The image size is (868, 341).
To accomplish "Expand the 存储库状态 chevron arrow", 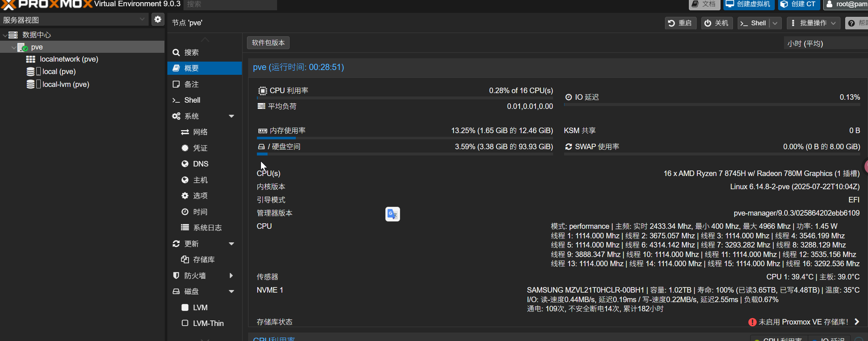I will (x=857, y=322).
